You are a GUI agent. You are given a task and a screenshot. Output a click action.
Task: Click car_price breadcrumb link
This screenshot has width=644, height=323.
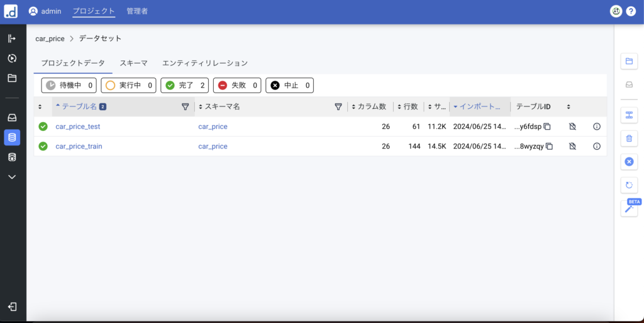tap(50, 38)
